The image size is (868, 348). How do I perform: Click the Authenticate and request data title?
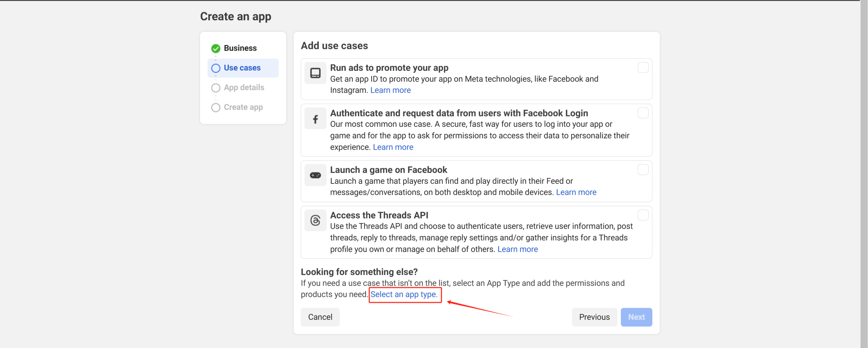click(x=459, y=113)
